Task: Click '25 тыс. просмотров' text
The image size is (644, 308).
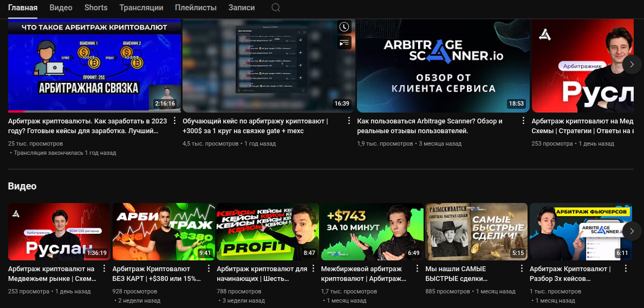Action: click(x=35, y=144)
